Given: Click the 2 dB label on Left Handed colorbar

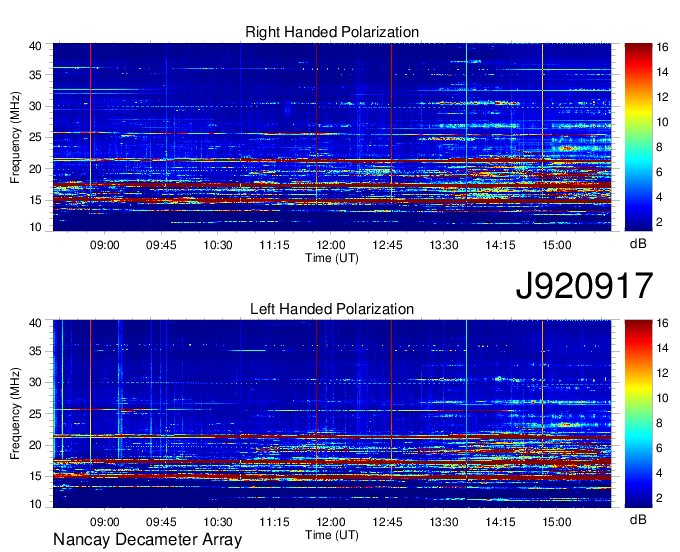Looking at the screenshot, I should coord(659,498).
